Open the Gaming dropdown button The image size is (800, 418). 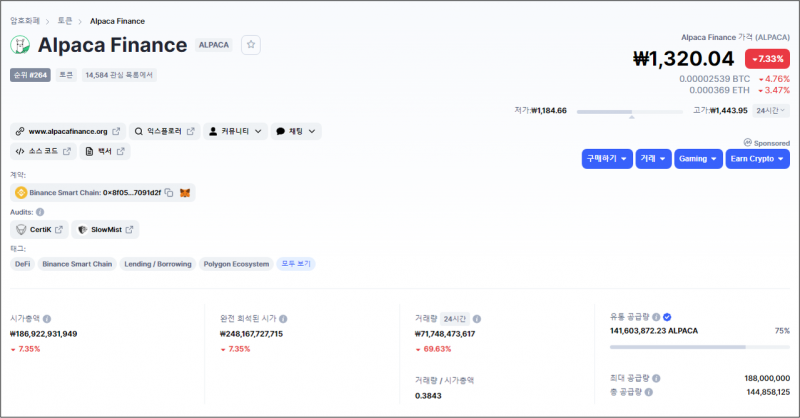point(698,159)
